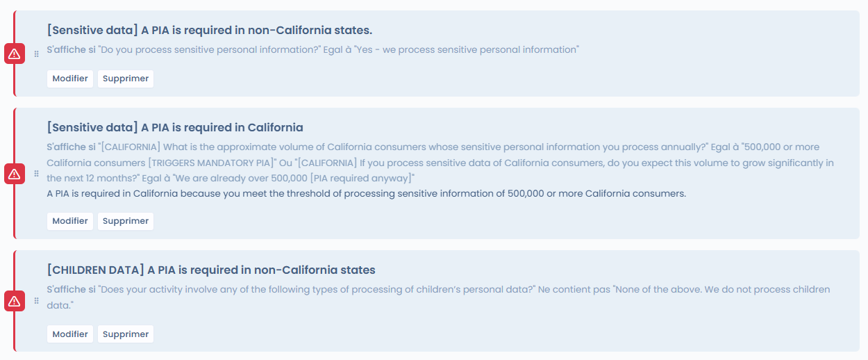Image resolution: width=868 pixels, height=360 pixels.
Task: Click the red warning icon for CHILDREN DATA rule
Action: 14,301
